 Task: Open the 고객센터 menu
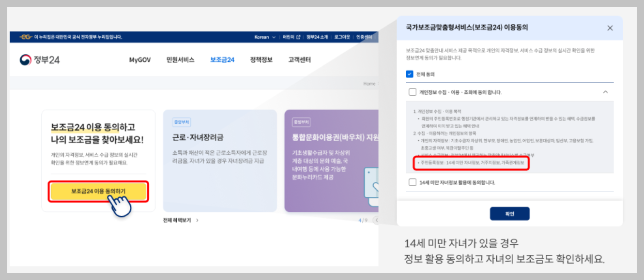click(300, 60)
